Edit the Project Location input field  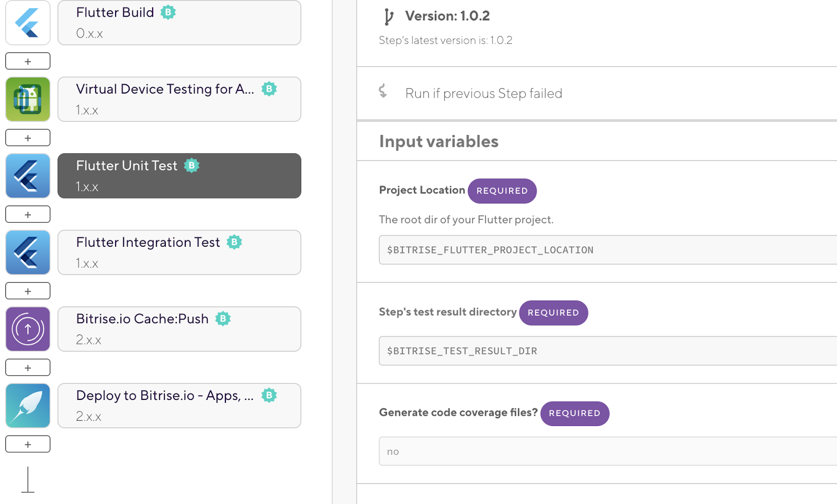coord(608,250)
